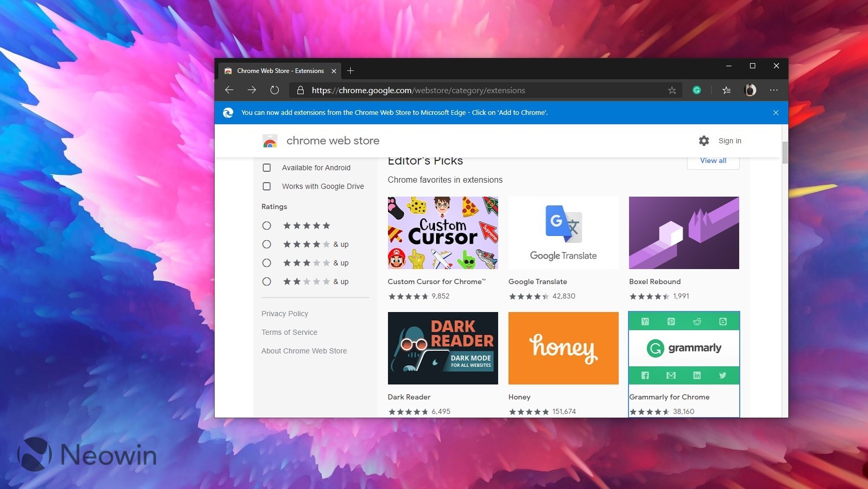View site security info via lock icon
The width and height of the screenshot is (868, 489).
point(300,90)
